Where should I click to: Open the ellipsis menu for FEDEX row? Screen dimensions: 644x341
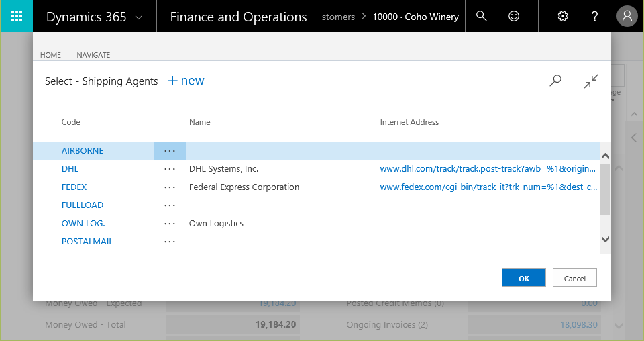[170, 187]
